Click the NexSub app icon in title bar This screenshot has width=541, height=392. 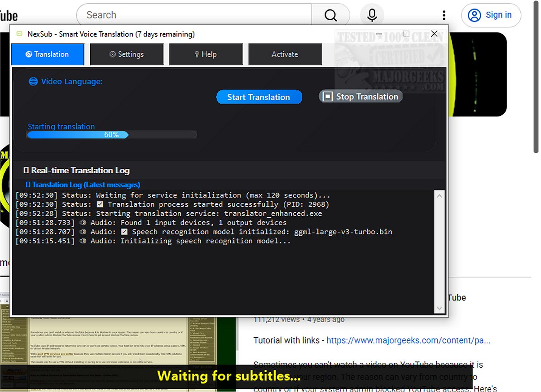tap(19, 34)
